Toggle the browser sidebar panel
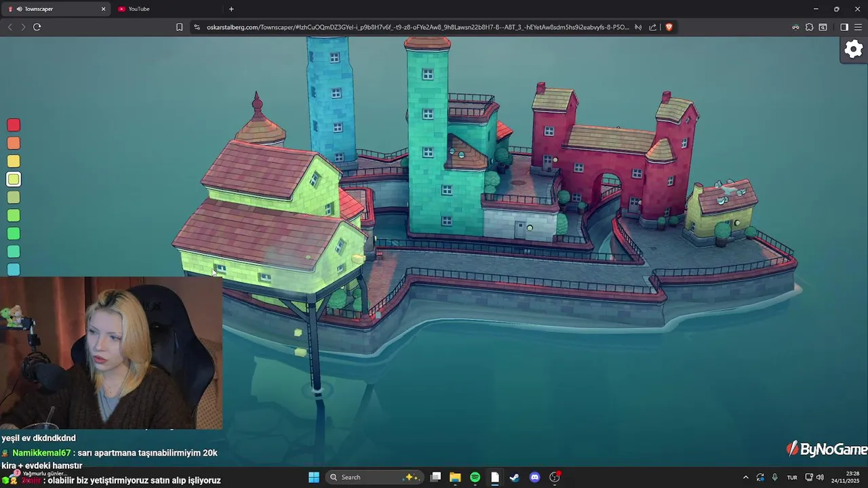The image size is (868, 488). click(x=844, y=27)
